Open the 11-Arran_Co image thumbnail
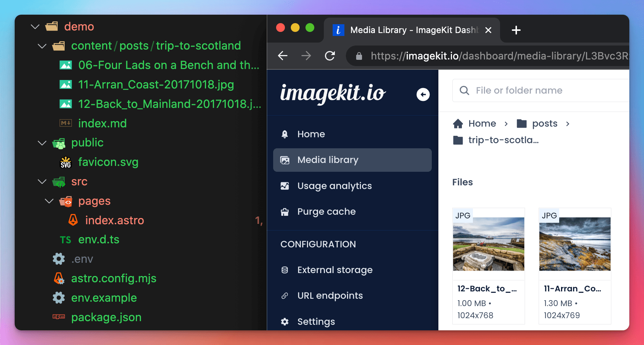Viewport: 644px width, 345px height. tap(575, 244)
